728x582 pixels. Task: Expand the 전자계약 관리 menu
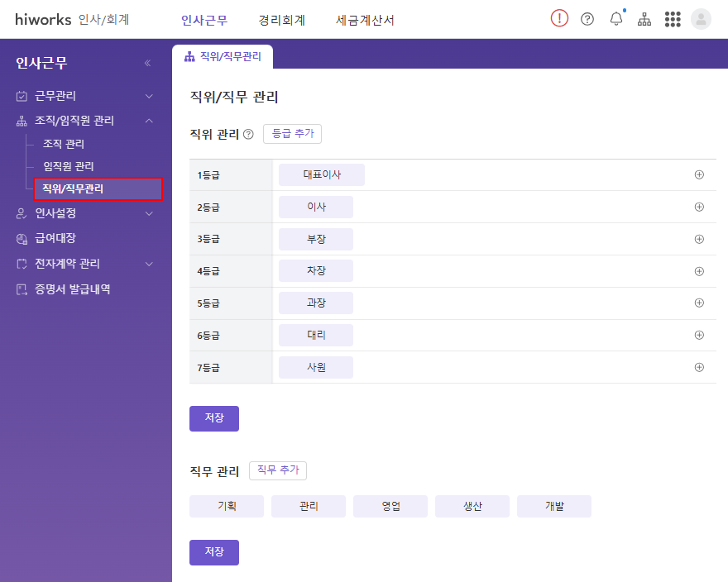[x=149, y=264]
